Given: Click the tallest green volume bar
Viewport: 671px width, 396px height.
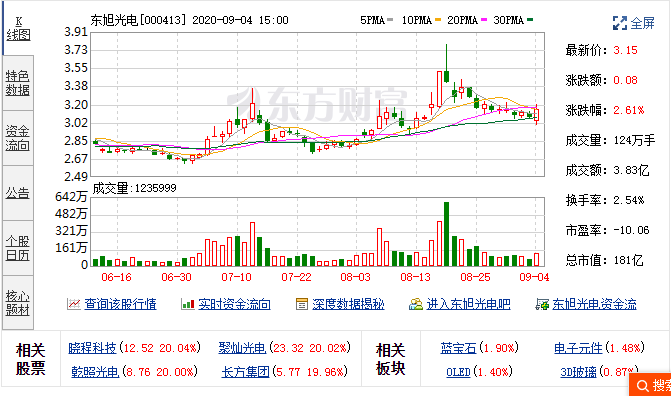Looking at the screenshot, I should point(446,234).
